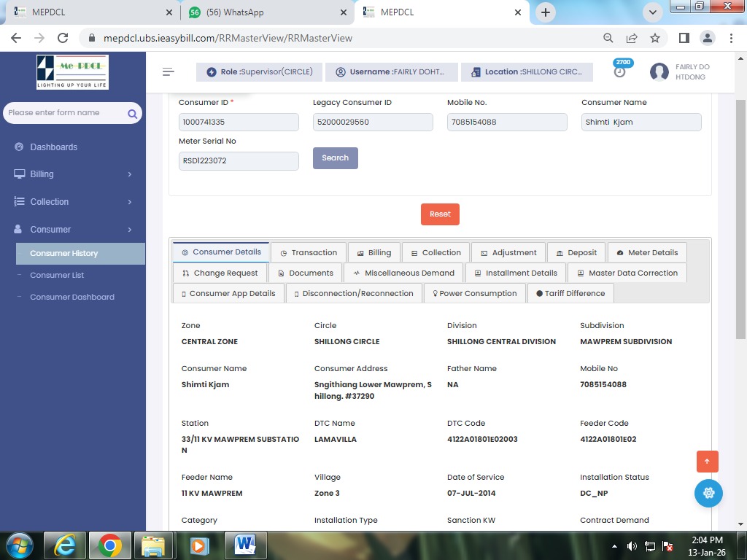Close the WhatsApp tab
The width and height of the screenshot is (747, 560).
[344, 12]
